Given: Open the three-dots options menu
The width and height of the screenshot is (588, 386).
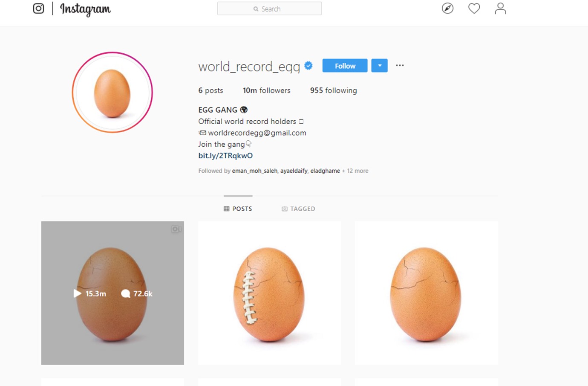Looking at the screenshot, I should point(400,66).
